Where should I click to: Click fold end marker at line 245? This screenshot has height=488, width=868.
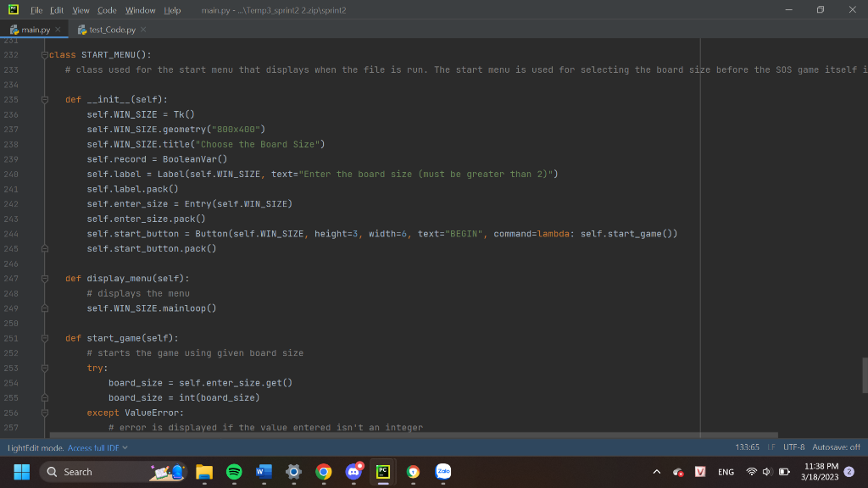(x=45, y=249)
